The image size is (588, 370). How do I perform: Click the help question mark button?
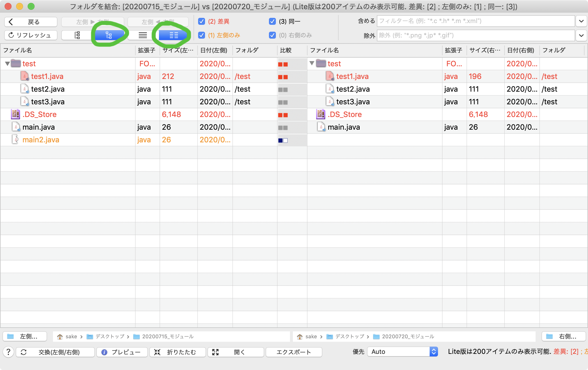[8, 352]
